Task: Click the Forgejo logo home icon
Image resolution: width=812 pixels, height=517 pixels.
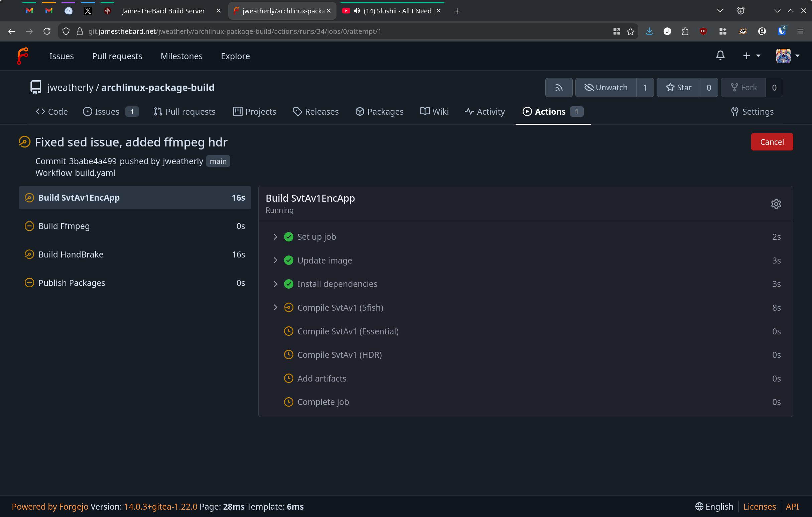Action: click(23, 56)
